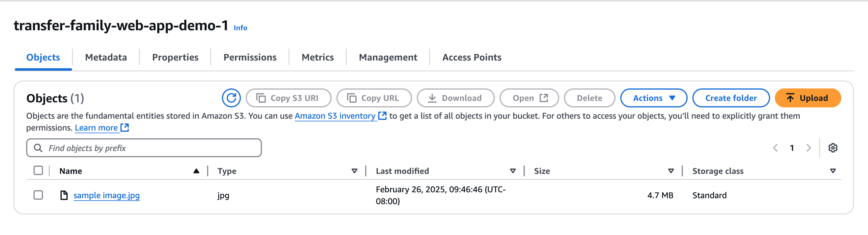This screenshot has height=235, width=868.
Task: Open the Properties tab
Action: tap(175, 57)
